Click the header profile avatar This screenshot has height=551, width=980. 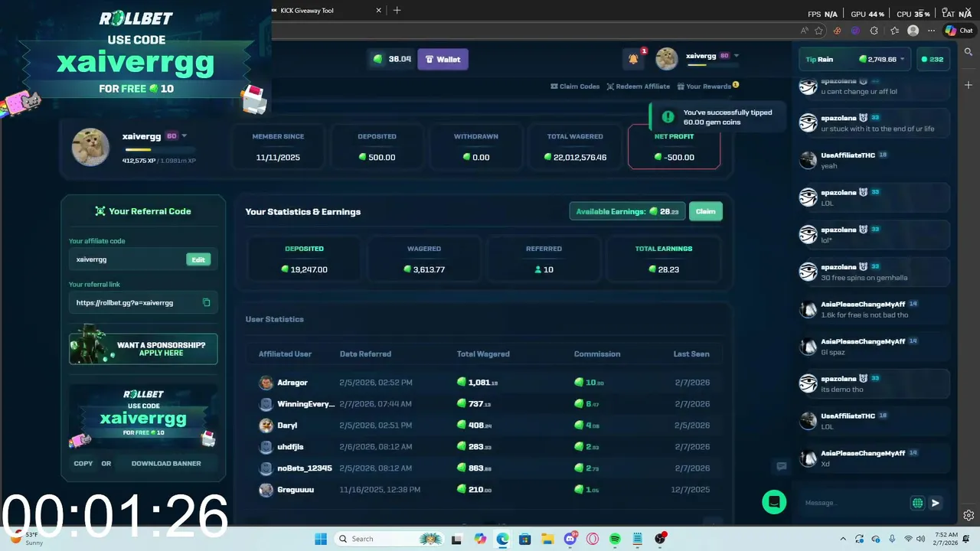(667, 59)
